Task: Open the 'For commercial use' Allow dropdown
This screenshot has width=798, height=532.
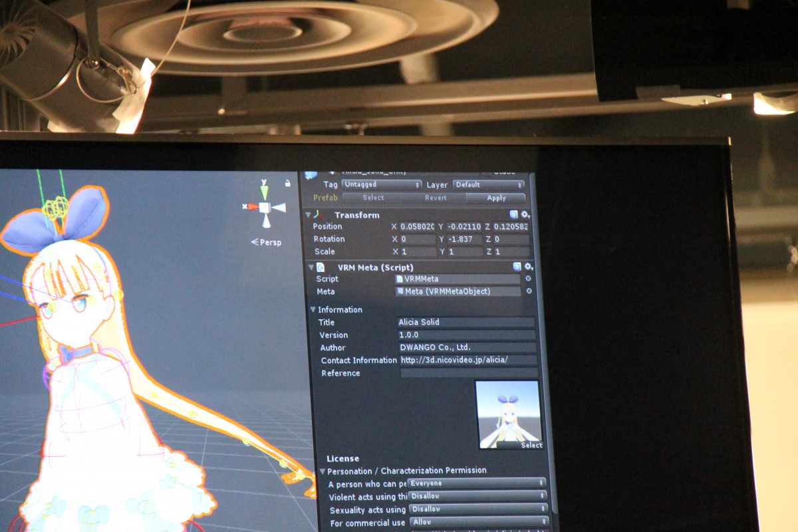Action: 477,522
